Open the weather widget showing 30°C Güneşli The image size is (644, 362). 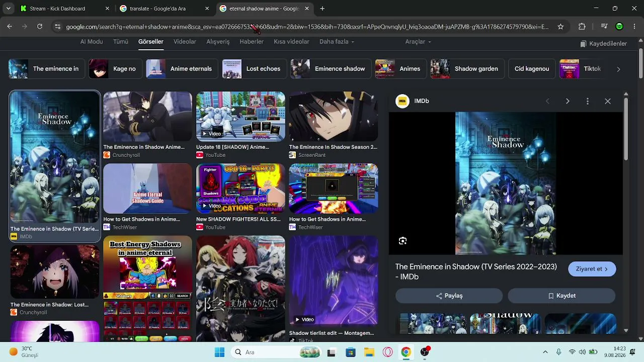(x=23, y=352)
